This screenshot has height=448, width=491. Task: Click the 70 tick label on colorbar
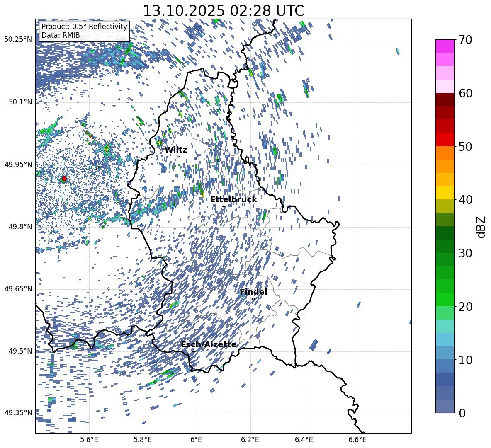click(466, 40)
